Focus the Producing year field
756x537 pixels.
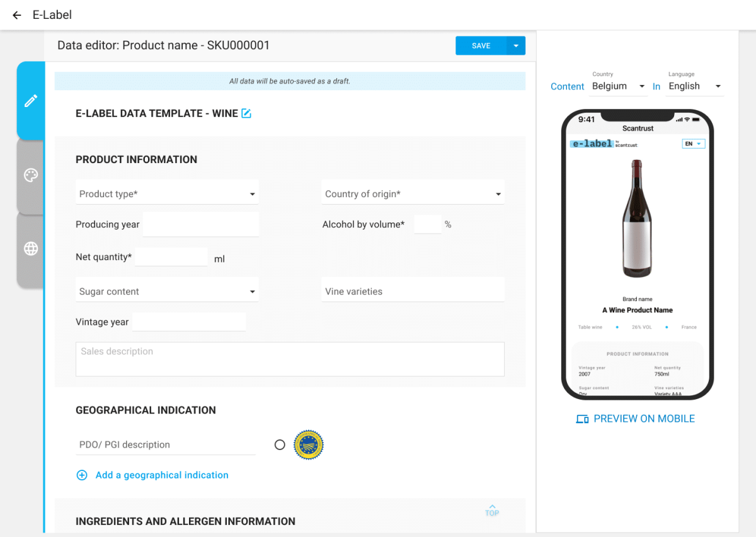(201, 224)
